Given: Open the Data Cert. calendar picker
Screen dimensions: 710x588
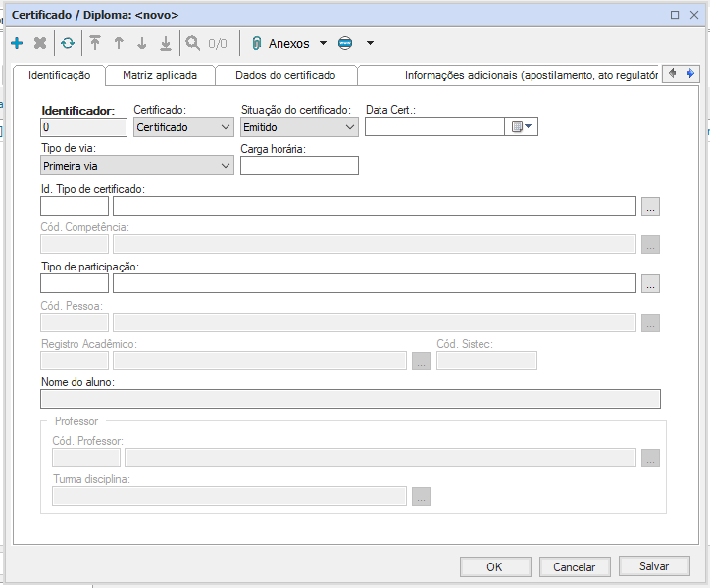Looking at the screenshot, I should pyautogui.click(x=521, y=126).
